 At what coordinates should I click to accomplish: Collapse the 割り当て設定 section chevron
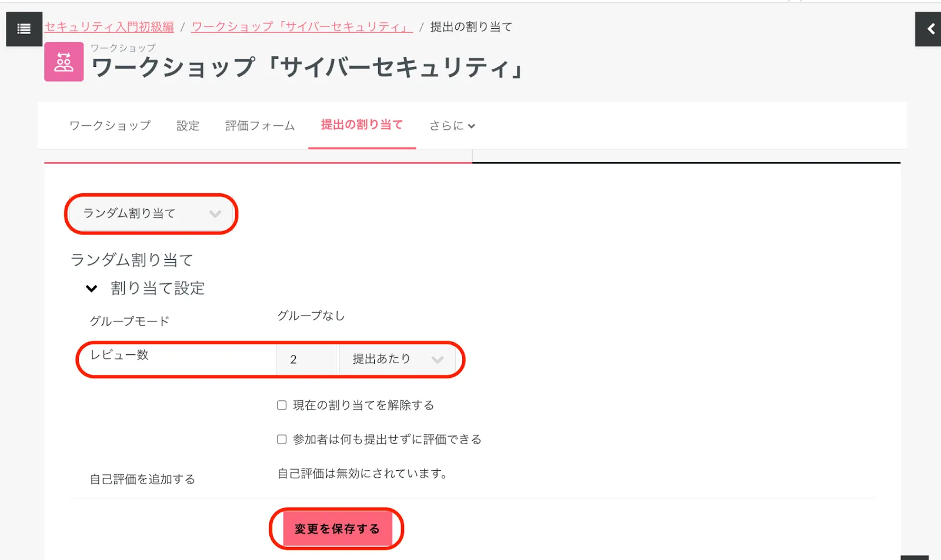point(92,289)
